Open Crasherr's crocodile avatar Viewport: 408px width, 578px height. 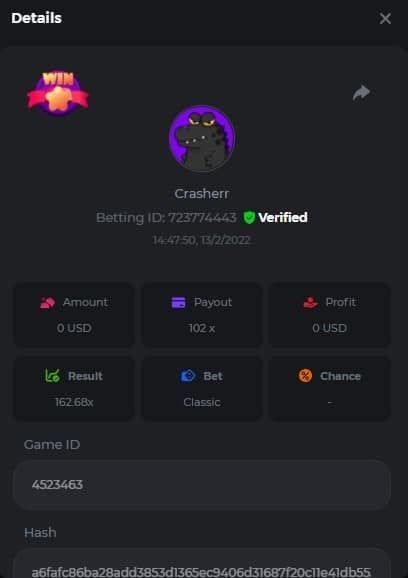pos(202,139)
